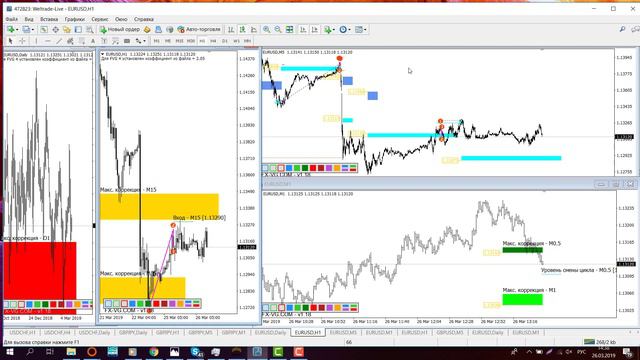
Task: Open the Indicators list icon
Action: tap(328, 29)
